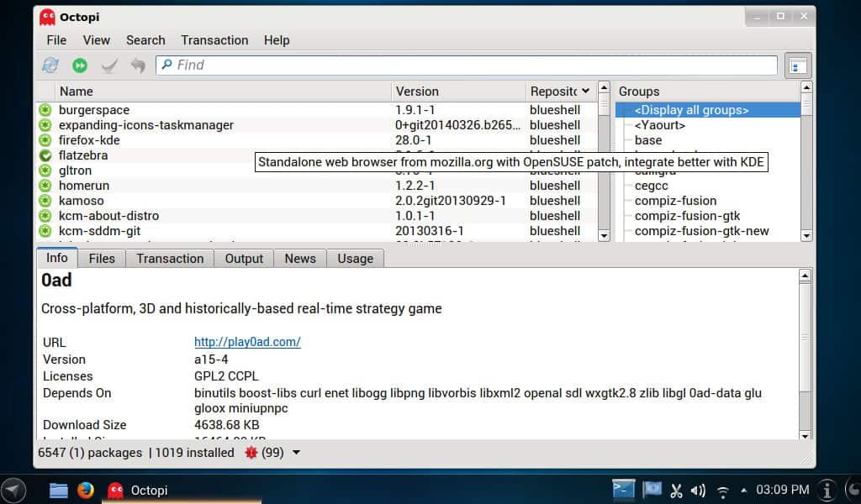Screen dimensions: 861x504
Task: Click the burgerspace package status icon
Action: tap(45, 110)
